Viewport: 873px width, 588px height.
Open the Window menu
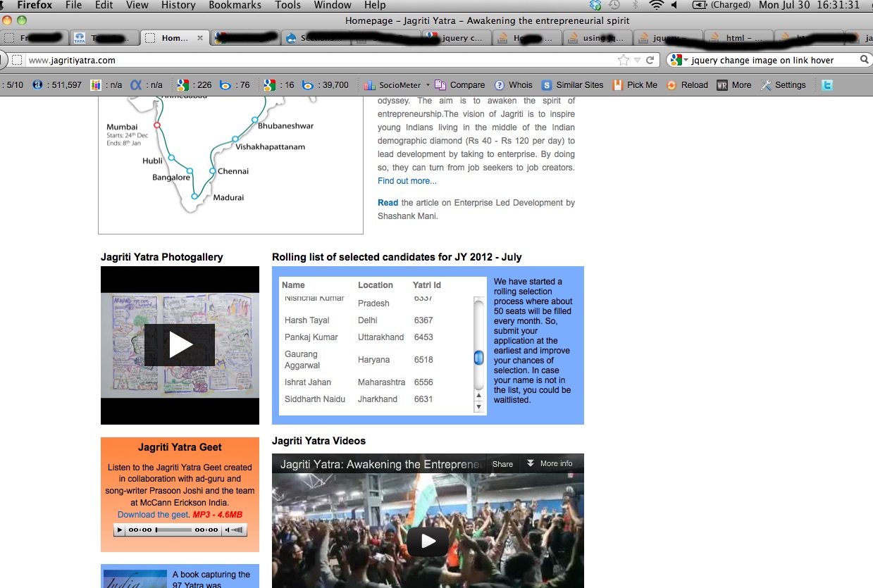(x=333, y=6)
